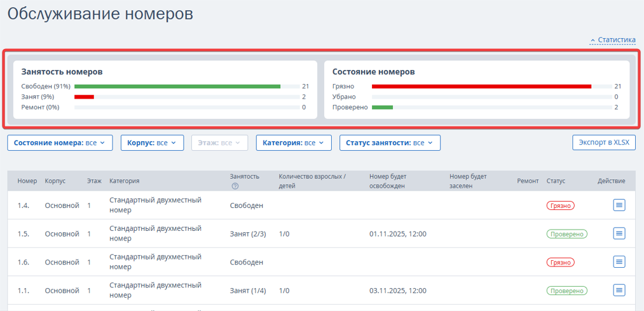Click the Проверено status badge for room 1.1.
This screenshot has height=311, width=644.
point(566,291)
